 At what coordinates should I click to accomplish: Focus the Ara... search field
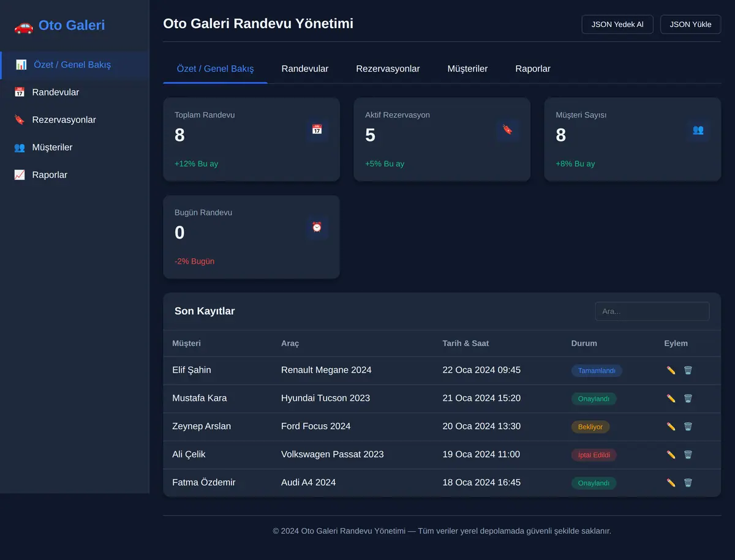(652, 311)
